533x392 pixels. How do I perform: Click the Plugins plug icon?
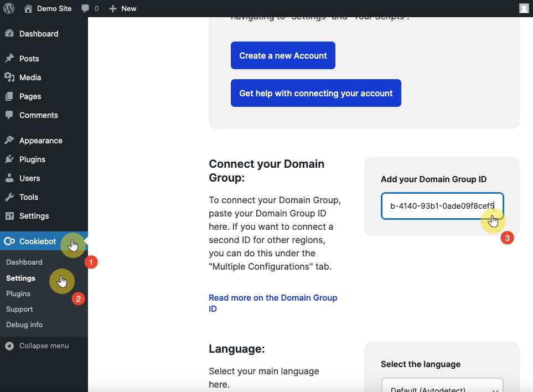tap(9, 159)
